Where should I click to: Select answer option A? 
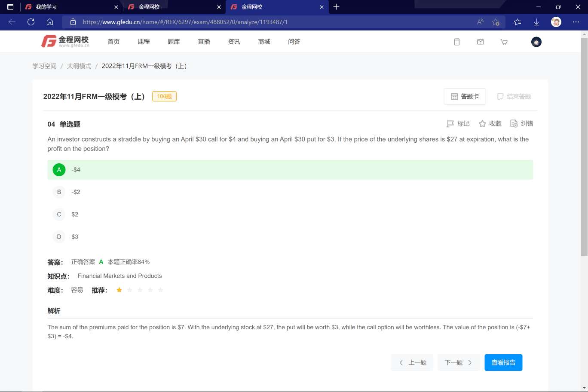[59, 170]
